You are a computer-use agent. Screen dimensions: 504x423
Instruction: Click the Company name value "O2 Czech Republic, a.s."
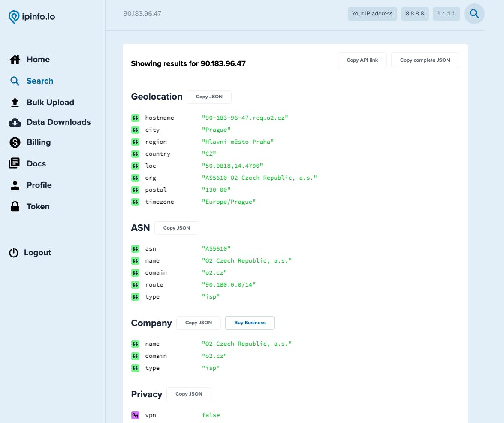[x=247, y=344]
